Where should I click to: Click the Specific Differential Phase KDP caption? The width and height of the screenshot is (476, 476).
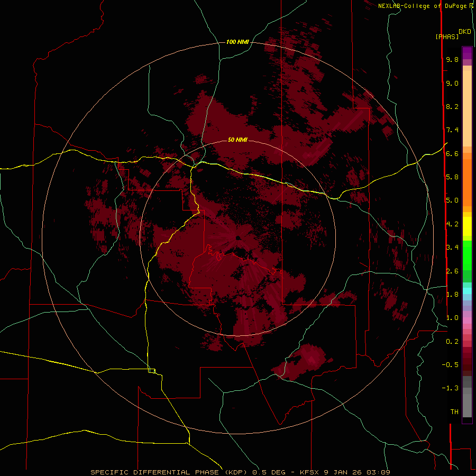240,472
